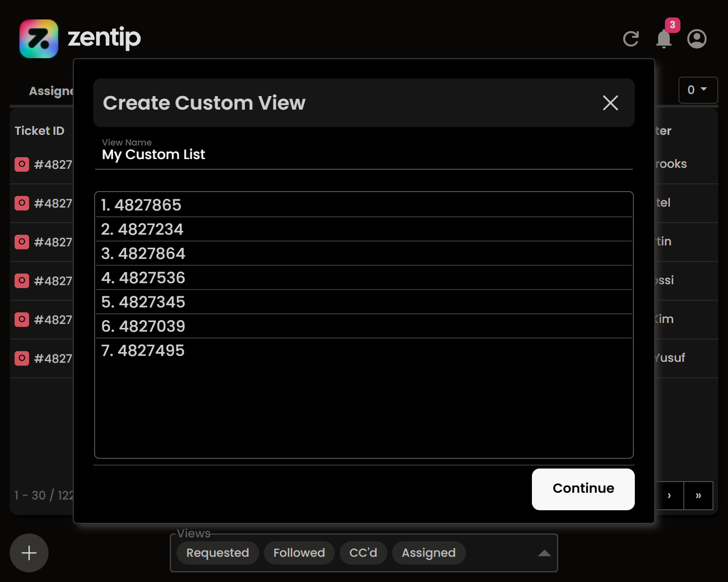Open the user account profile icon

(x=697, y=39)
